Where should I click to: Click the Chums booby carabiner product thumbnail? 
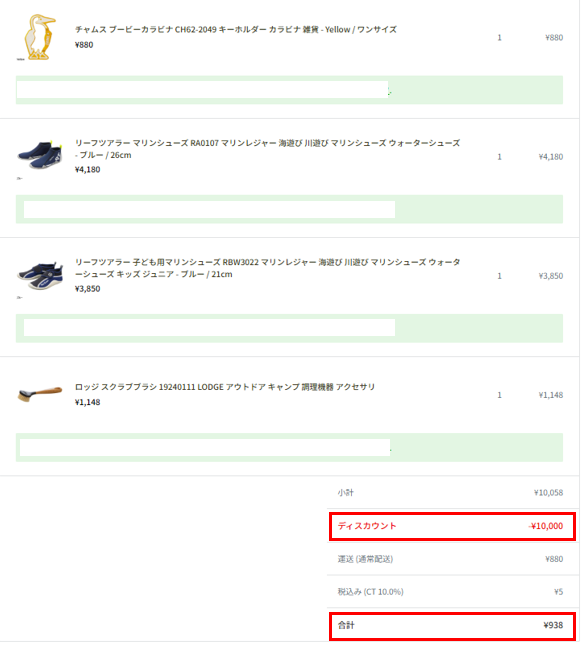click(40, 37)
